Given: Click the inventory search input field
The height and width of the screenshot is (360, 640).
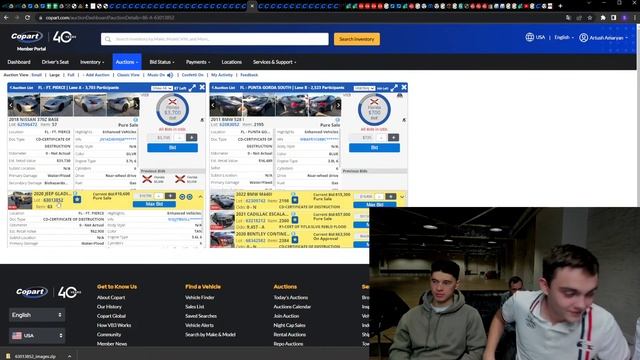Looking at the screenshot, I should coord(215,39).
